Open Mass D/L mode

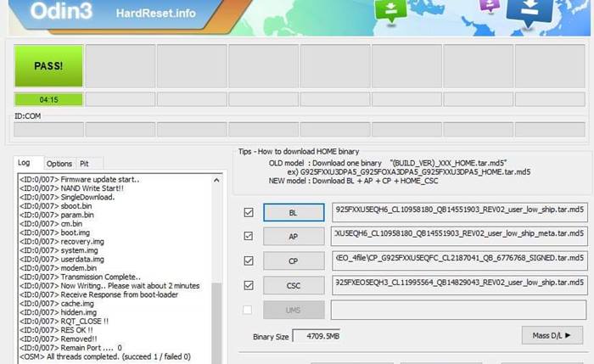pos(552,335)
